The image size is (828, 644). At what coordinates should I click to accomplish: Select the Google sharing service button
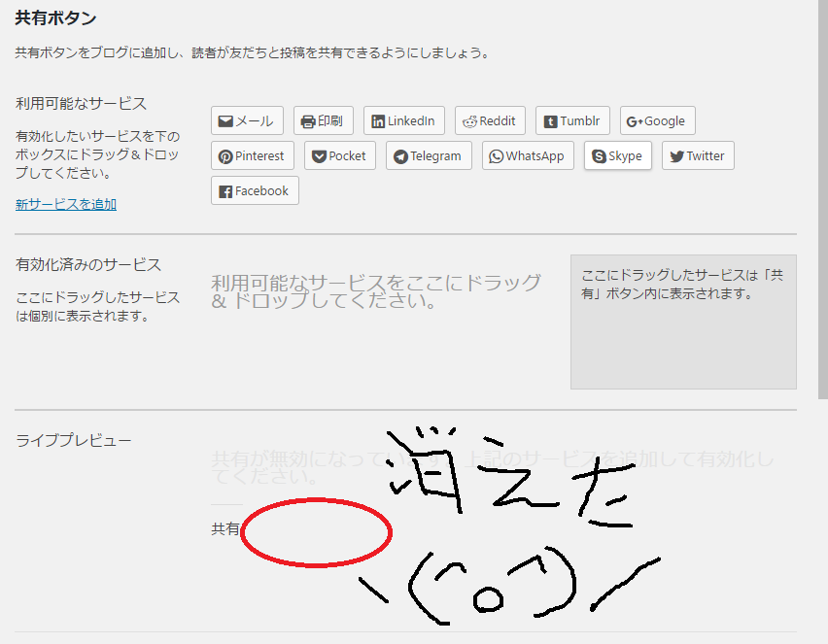pyautogui.click(x=657, y=121)
